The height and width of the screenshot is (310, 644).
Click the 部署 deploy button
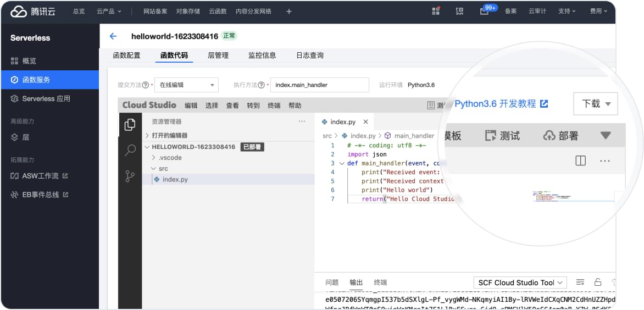click(561, 136)
